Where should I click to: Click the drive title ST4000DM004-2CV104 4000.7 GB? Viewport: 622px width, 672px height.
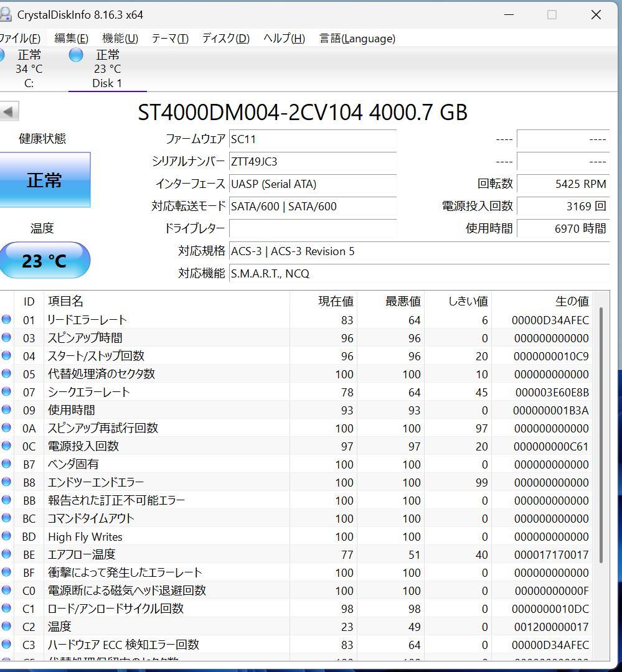pyautogui.click(x=303, y=112)
